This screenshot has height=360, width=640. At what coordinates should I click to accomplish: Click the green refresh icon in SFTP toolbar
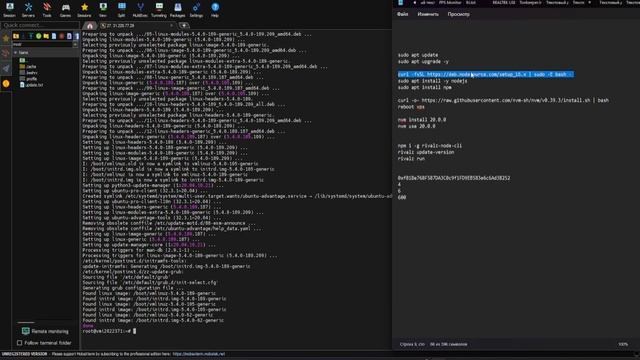coord(38,36)
